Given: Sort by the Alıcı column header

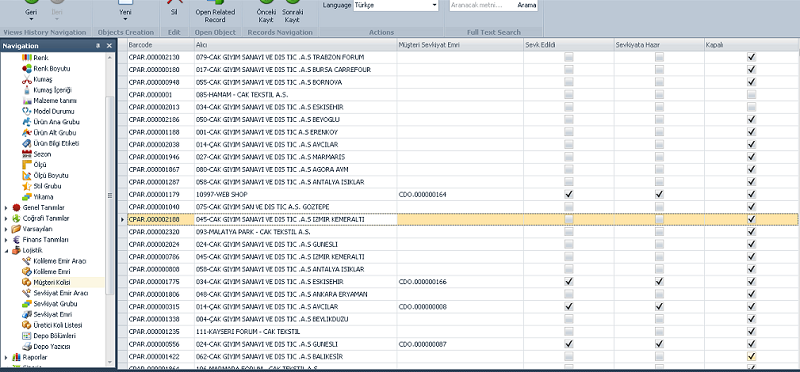Looking at the screenshot, I should 296,45.
